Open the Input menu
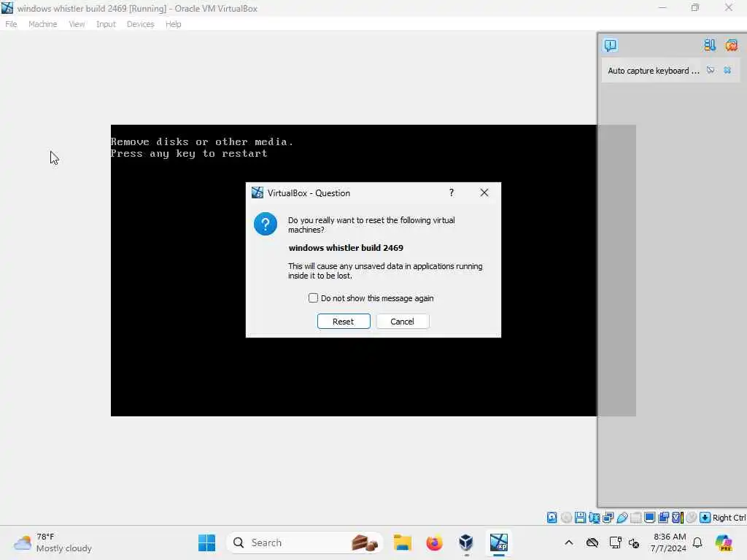Screen dimensions: 747x560 pyautogui.click(x=106, y=24)
